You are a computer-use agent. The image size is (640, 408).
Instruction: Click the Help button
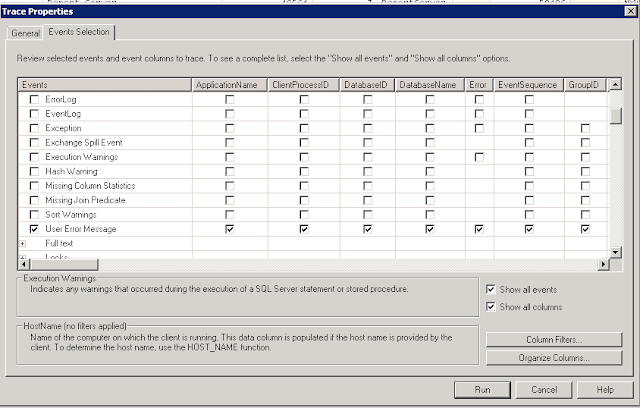click(x=605, y=390)
